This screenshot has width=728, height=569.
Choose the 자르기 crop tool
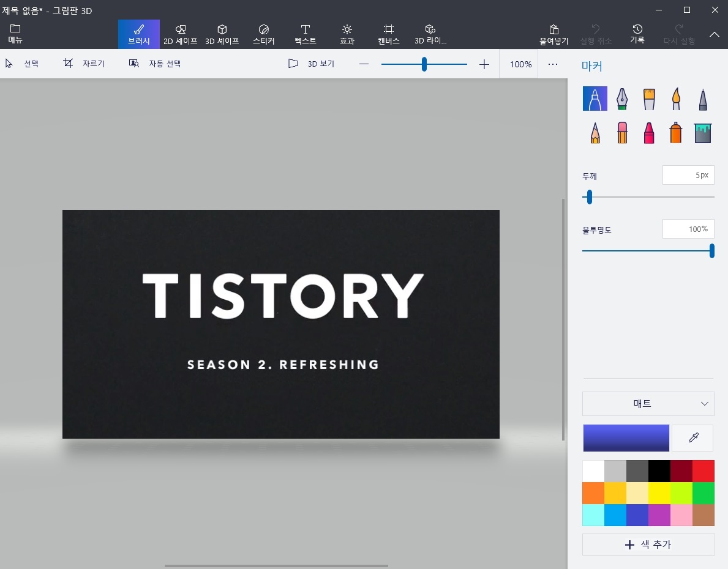click(83, 64)
